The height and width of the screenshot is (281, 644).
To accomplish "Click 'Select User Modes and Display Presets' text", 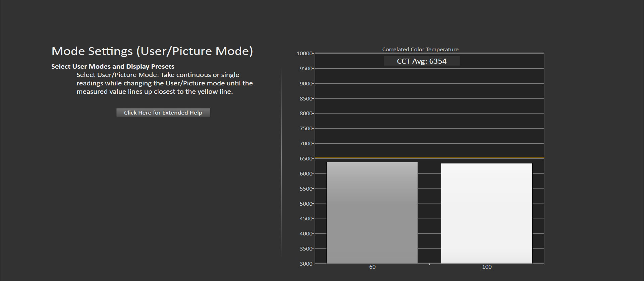I will point(113,66).
